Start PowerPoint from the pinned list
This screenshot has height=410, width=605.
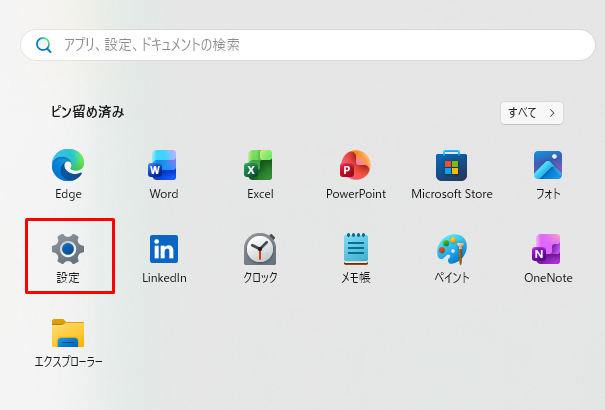[x=355, y=165]
